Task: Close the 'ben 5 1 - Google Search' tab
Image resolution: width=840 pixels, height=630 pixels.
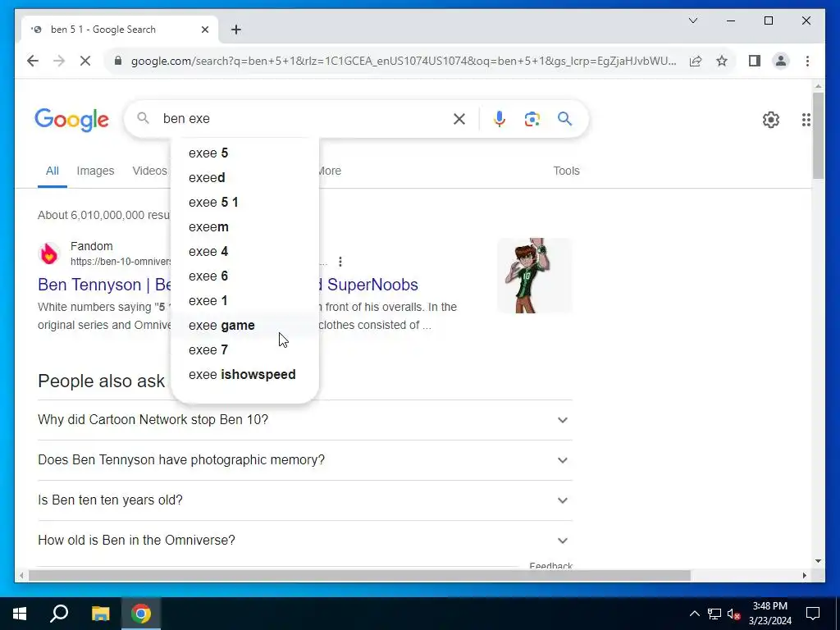Action: (204, 30)
